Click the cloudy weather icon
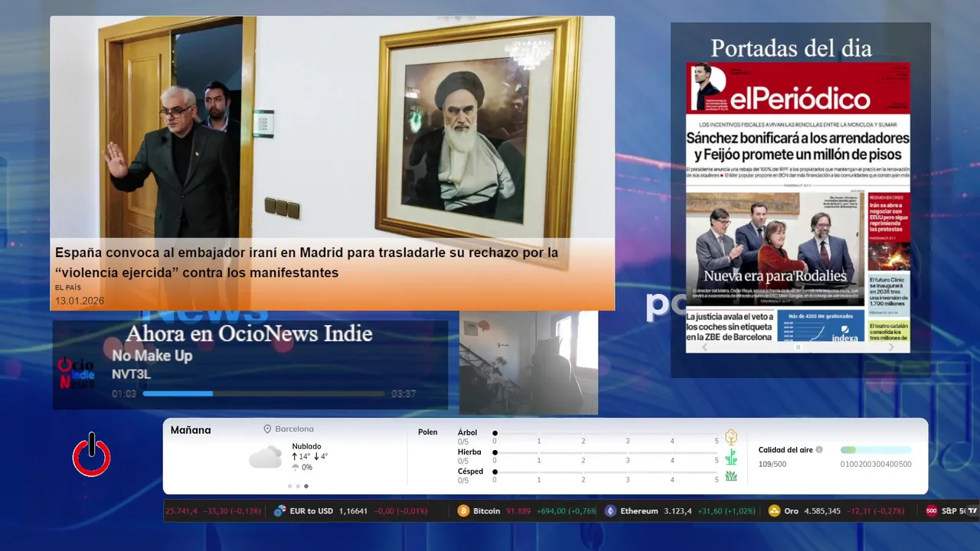This screenshot has height=551, width=980. (x=266, y=457)
